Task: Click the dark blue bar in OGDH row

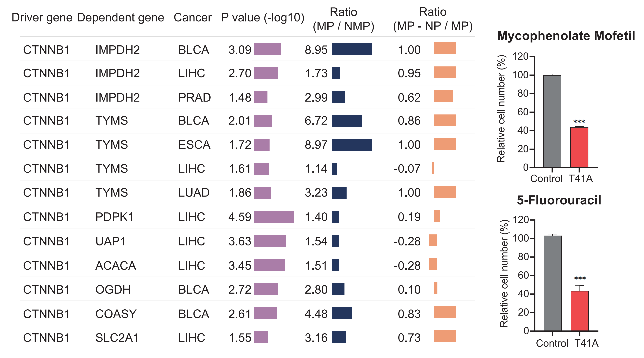Action: (338, 289)
